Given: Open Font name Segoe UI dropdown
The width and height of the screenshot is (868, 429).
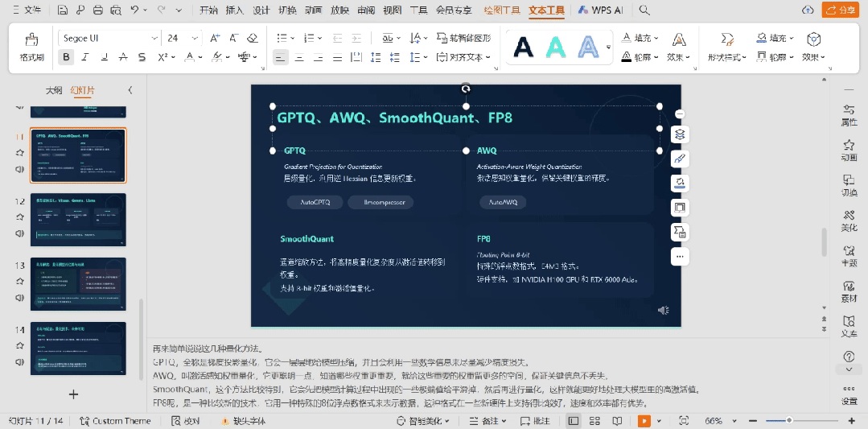Looking at the screenshot, I should pos(154,38).
